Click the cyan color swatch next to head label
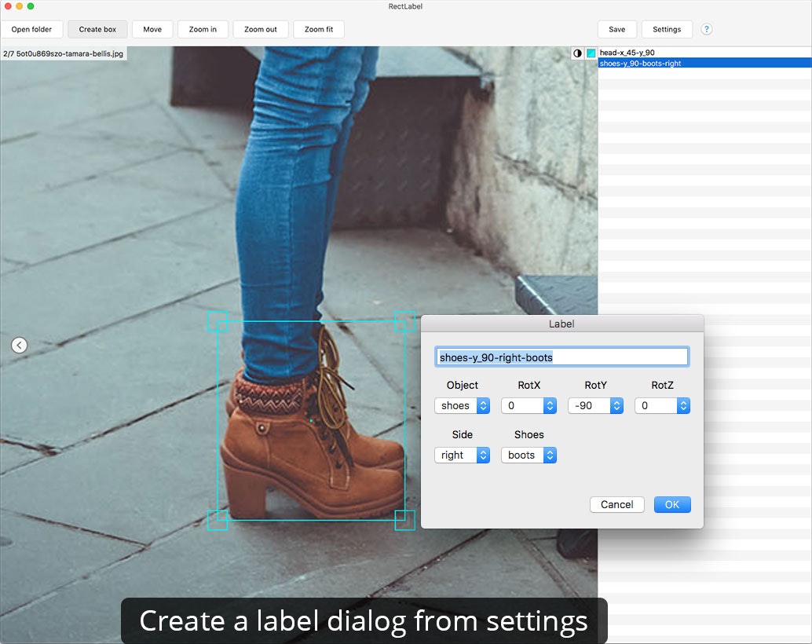812x644 pixels. click(x=591, y=53)
